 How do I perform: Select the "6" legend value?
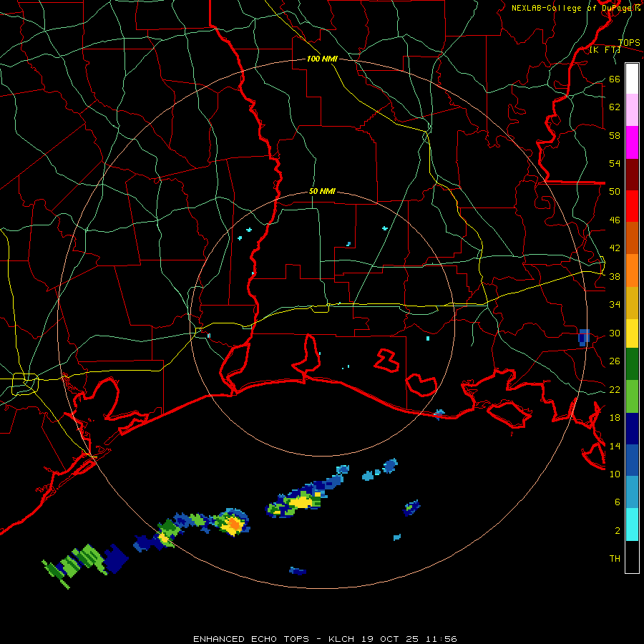618,502
